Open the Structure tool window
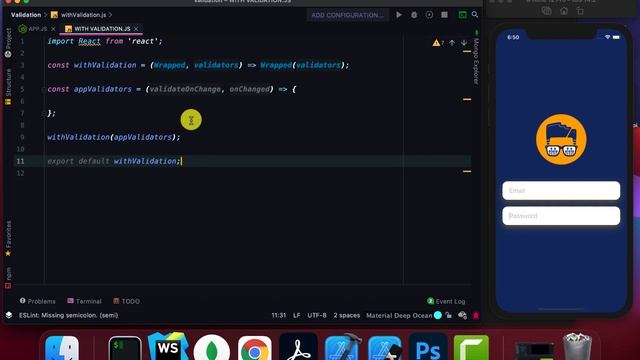The width and height of the screenshot is (640, 360). click(8, 87)
